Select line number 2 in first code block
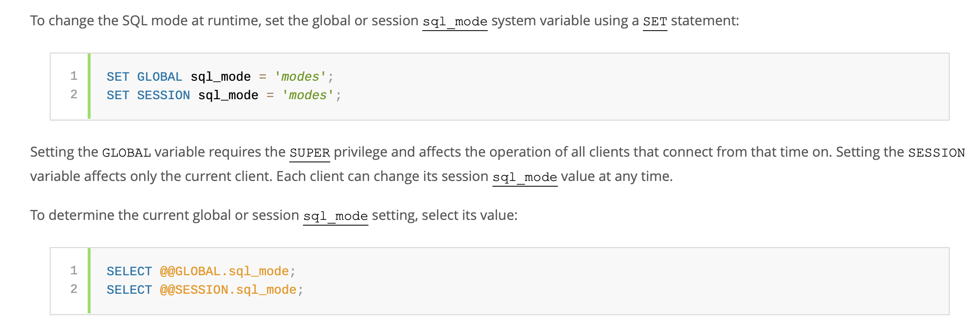This screenshot has height=323, width=980. tap(74, 95)
